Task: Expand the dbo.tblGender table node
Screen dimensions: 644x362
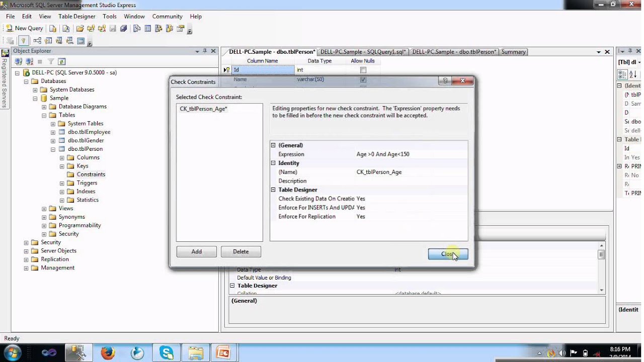Action: coord(53,141)
